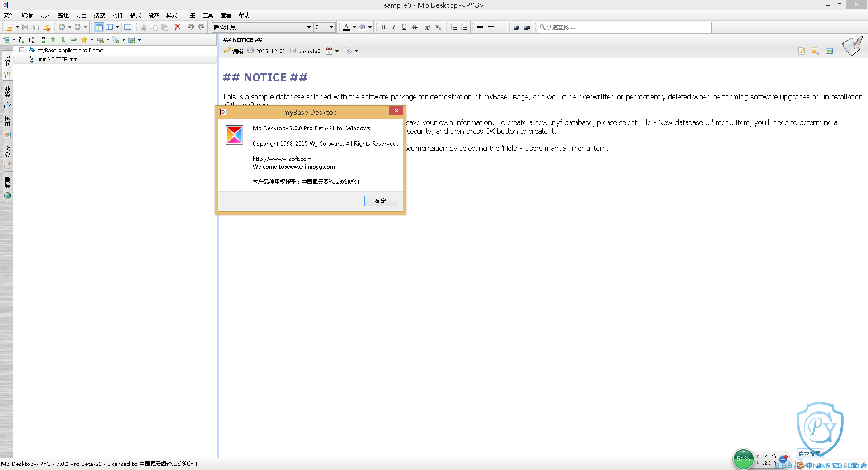Go back with the left arrow icon
Screen dimensions: 868x470
(62, 27)
